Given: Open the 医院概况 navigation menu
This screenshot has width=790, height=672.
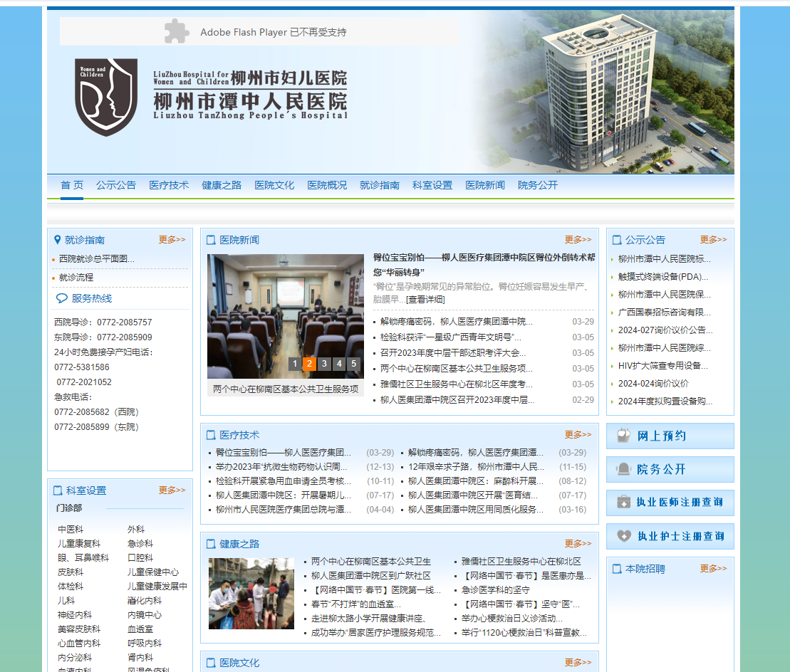Looking at the screenshot, I should click(x=327, y=185).
